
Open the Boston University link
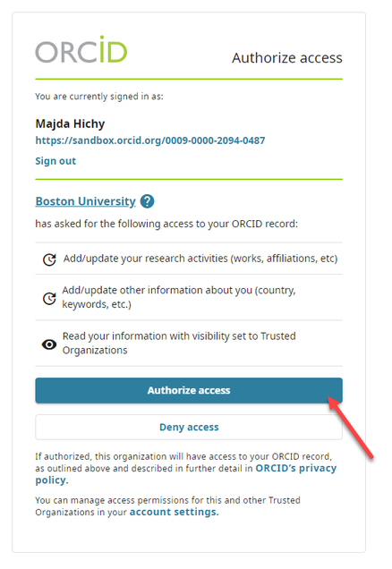click(85, 201)
